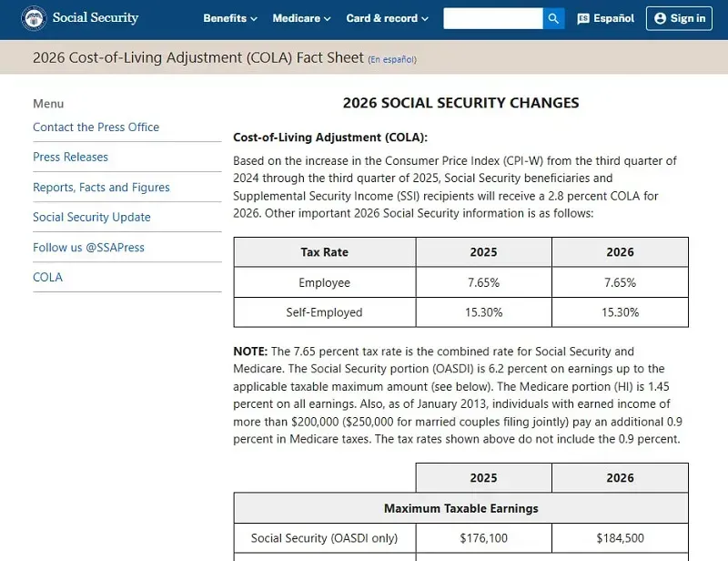Visit the Follow us @SSAPress link
Screen dimensions: 728x561
[88, 248]
